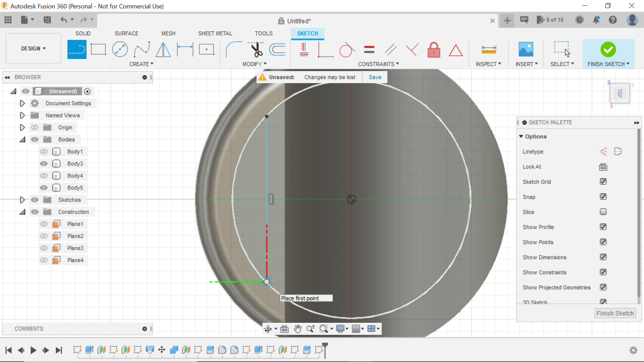Enable the Slice option
644x362 pixels.
click(603, 212)
